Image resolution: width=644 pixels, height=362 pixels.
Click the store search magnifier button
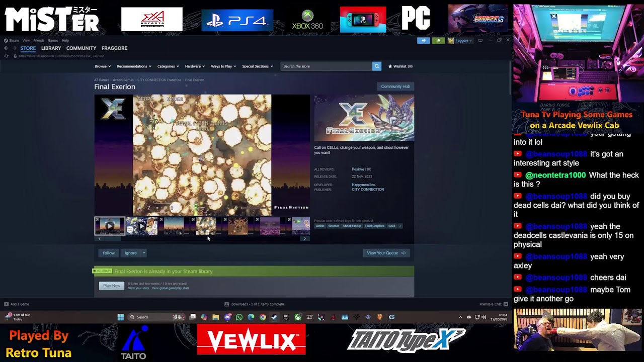(376, 66)
